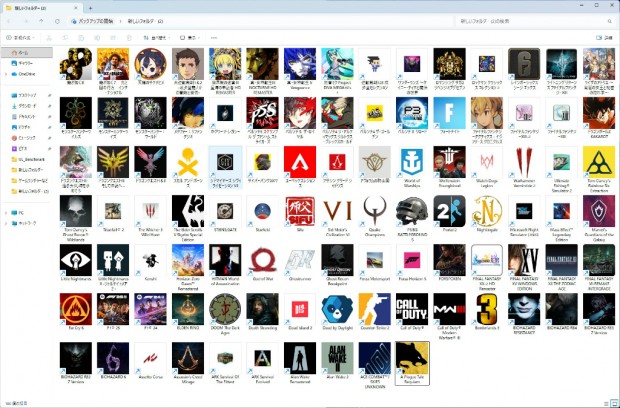The image size is (620, 408).
Task: Select the ELDEN RING shortcut icon
Action: coord(187,307)
